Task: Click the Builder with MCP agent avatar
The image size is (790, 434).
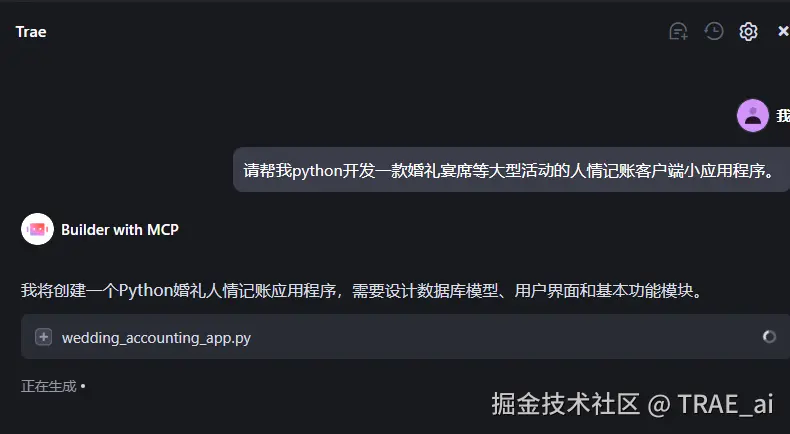Action: [x=37, y=229]
